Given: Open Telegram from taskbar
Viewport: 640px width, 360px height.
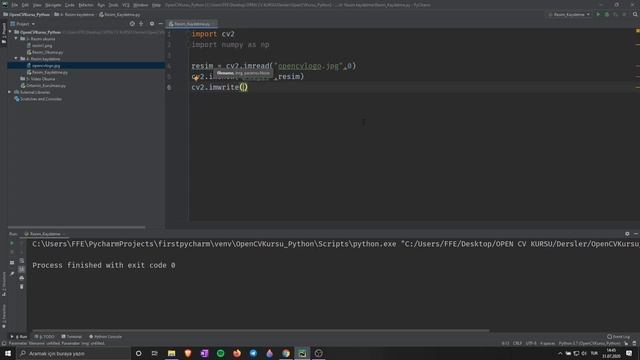Looking at the screenshot, I should pyautogui.click(x=253, y=353).
